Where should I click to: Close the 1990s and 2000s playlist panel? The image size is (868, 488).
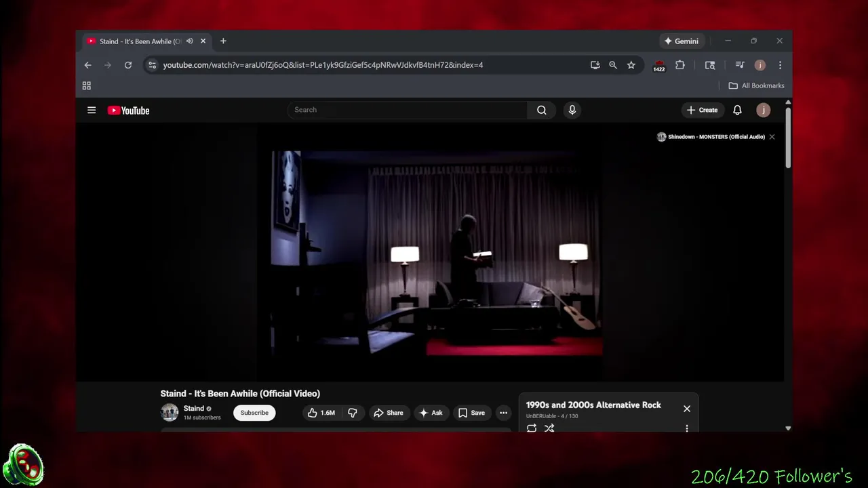687,409
